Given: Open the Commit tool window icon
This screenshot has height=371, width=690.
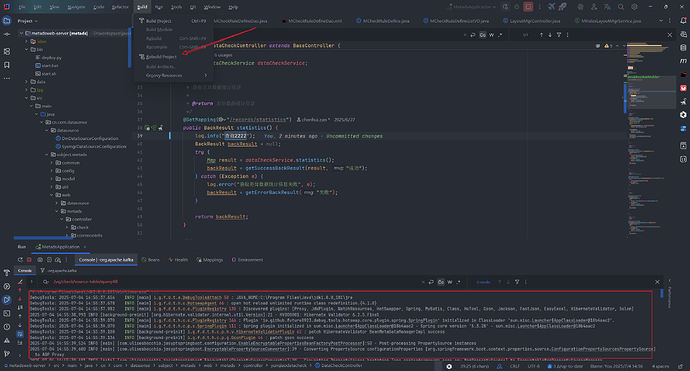Looking at the screenshot, I should point(7,34).
